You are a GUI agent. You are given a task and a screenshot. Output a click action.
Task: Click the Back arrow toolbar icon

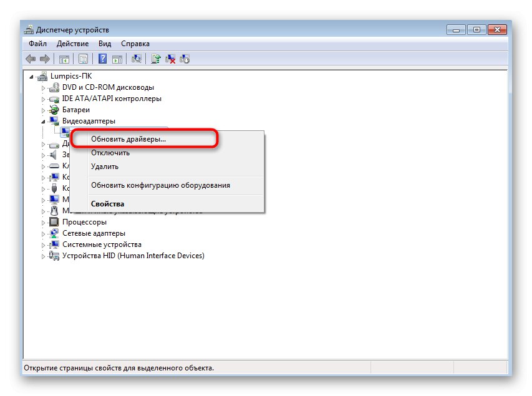[x=31, y=59]
